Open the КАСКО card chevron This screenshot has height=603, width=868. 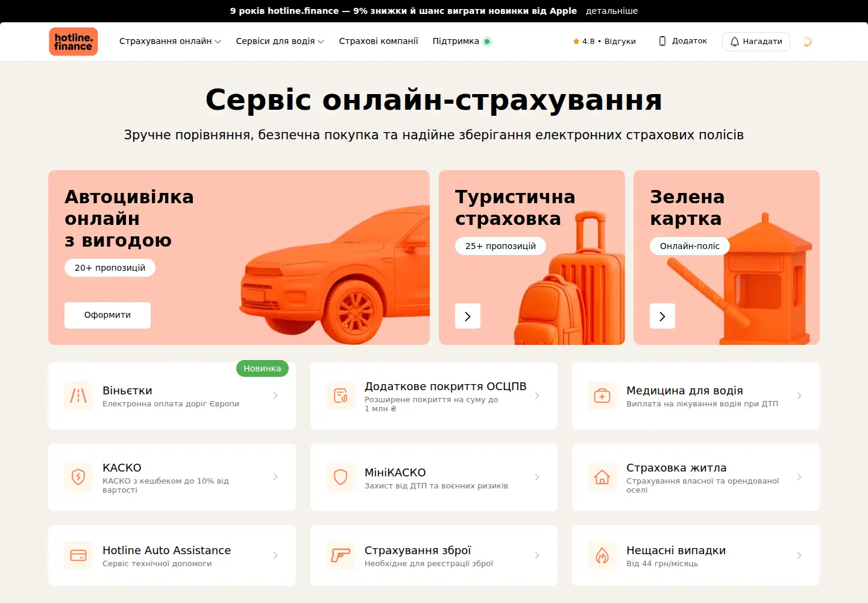[275, 477]
